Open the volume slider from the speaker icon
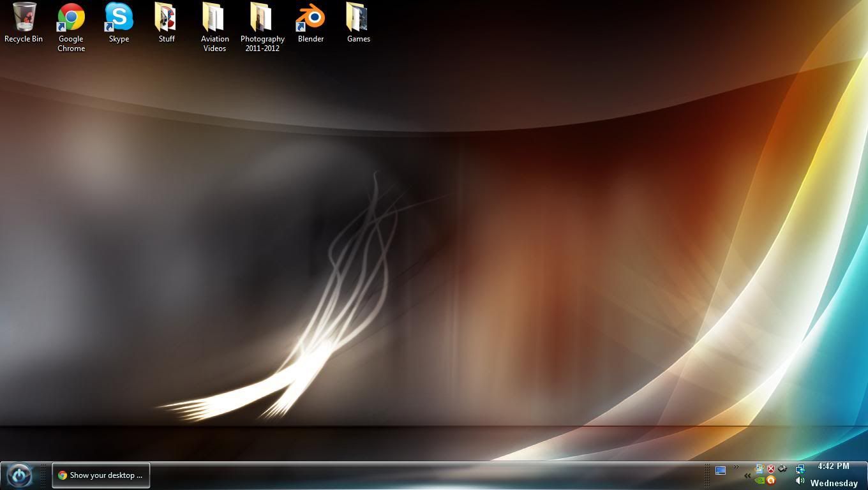868x490 pixels. [800, 480]
